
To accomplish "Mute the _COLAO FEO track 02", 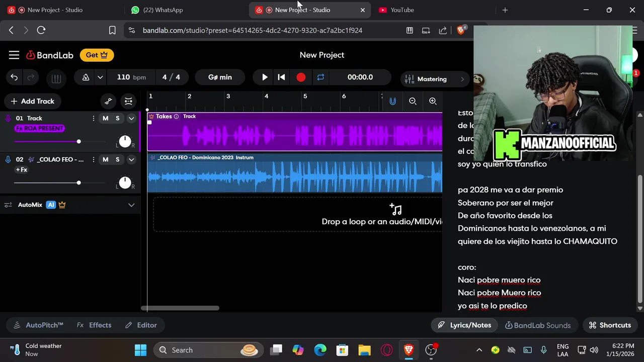I will (105, 159).
